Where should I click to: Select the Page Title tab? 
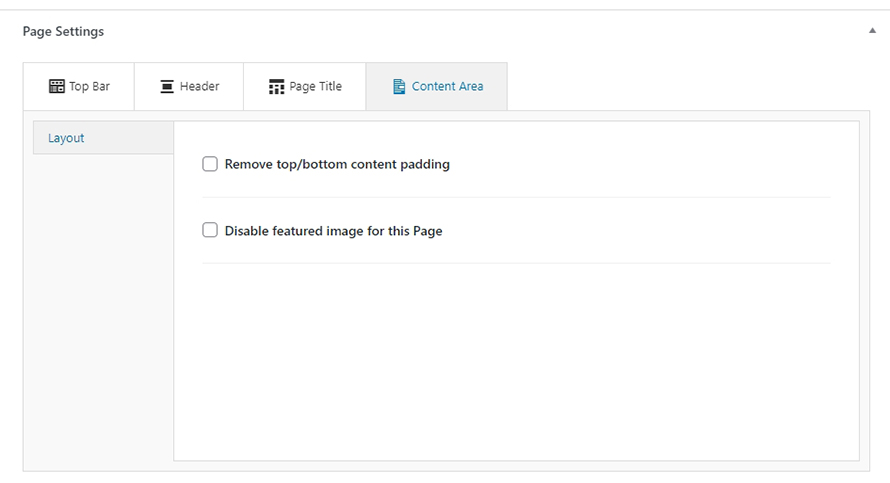pos(305,86)
